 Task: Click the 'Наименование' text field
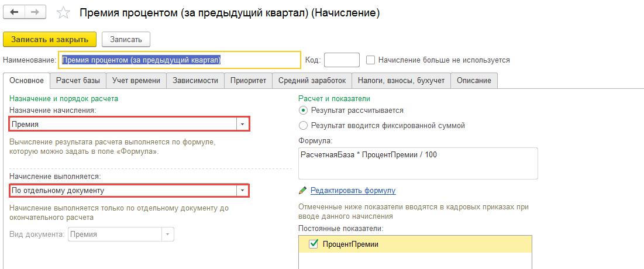pyautogui.click(x=180, y=60)
